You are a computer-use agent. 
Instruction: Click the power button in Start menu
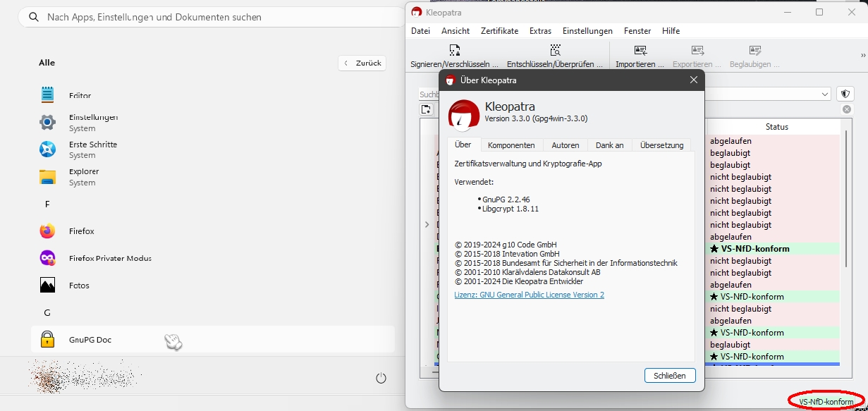click(381, 378)
